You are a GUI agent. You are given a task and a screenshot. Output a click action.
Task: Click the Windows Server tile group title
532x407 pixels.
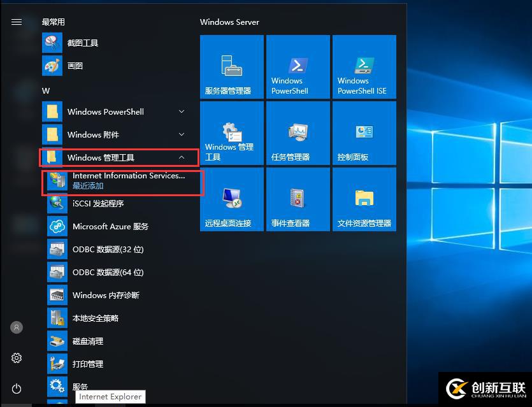[230, 22]
